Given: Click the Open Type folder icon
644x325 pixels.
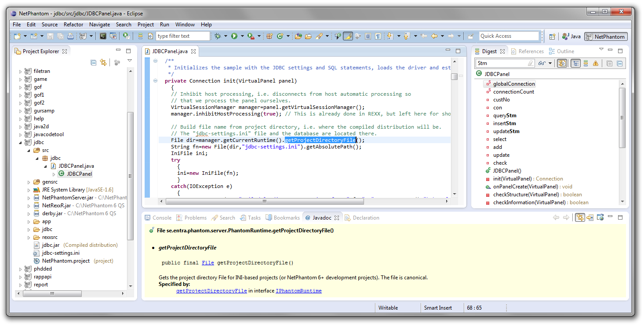Looking at the screenshot, I should [x=298, y=36].
